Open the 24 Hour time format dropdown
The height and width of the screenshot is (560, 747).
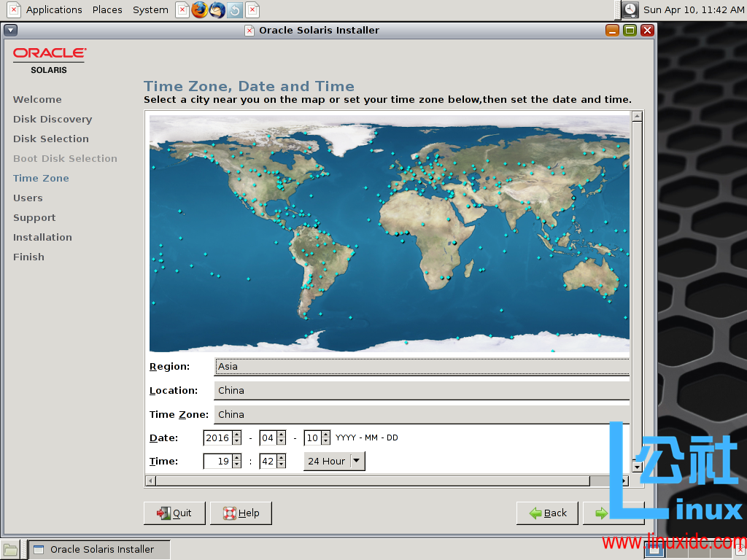[334, 461]
